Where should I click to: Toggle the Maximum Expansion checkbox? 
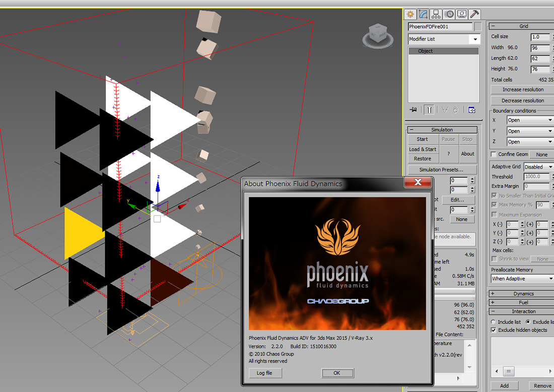[494, 215]
